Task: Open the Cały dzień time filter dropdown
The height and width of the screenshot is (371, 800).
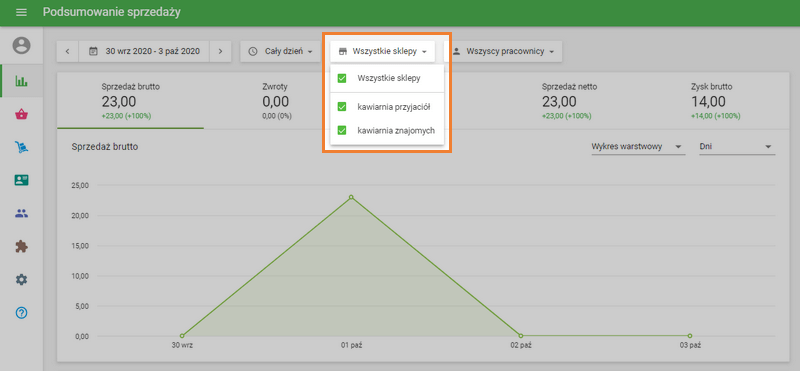Action: click(x=280, y=52)
